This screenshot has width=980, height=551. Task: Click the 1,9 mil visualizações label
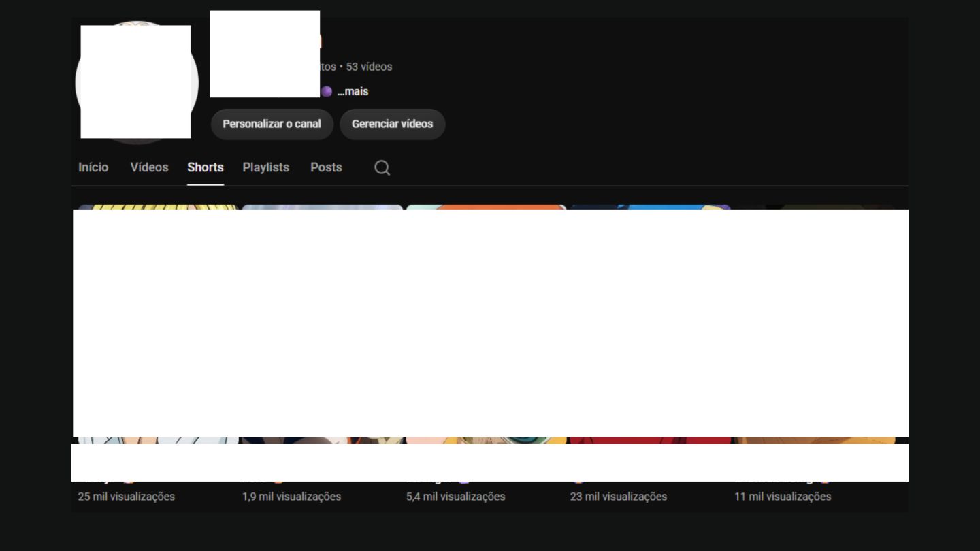click(291, 497)
